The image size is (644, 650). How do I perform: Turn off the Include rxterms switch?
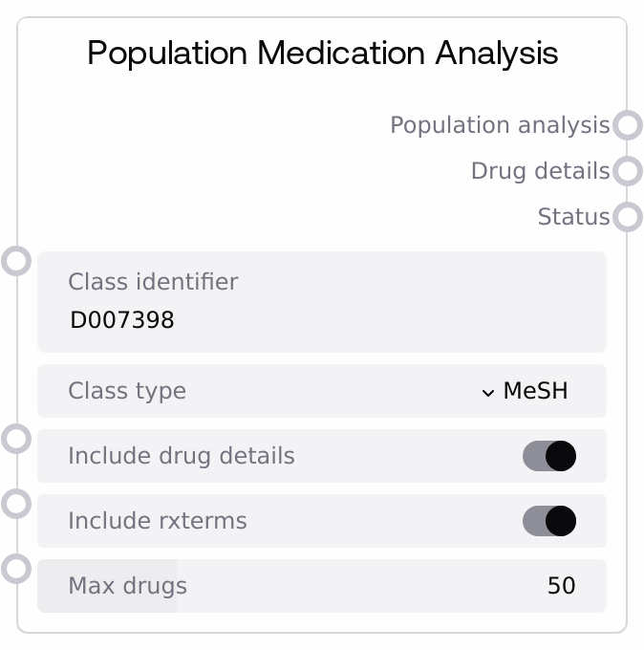pyautogui.click(x=549, y=521)
